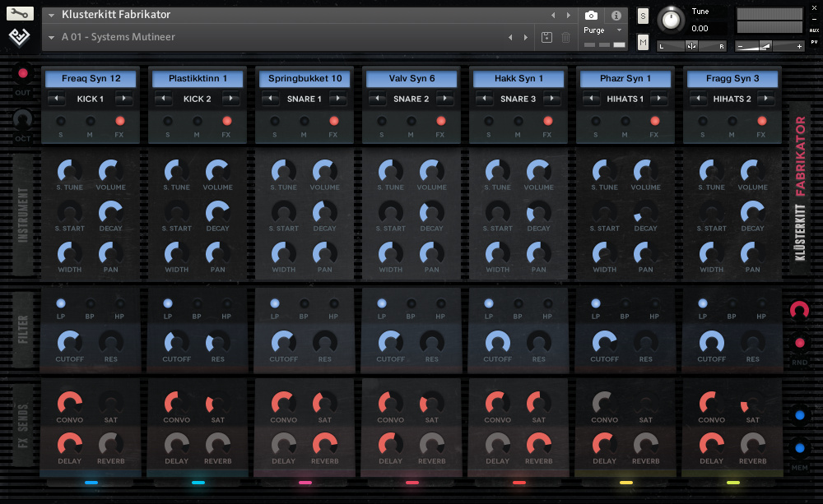Open the Purge dropdown arrow

[x=620, y=30]
